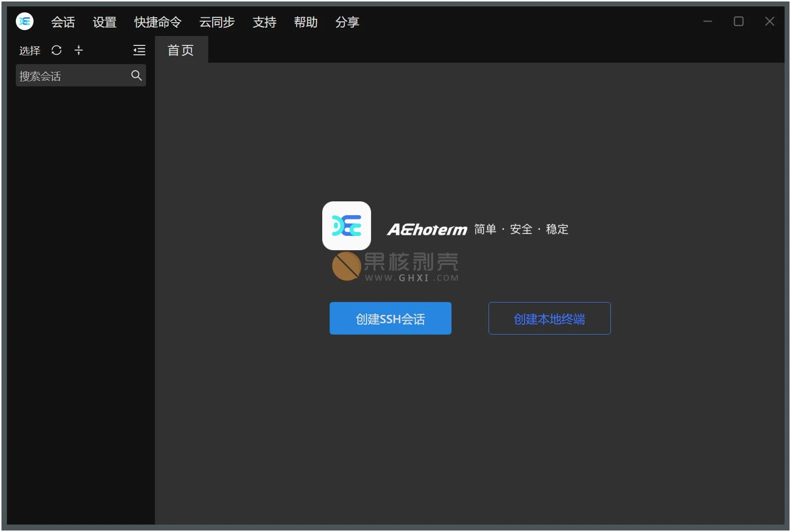Minimize the Aechoterm window
Image resolution: width=791 pixels, height=532 pixels.
[x=707, y=22]
